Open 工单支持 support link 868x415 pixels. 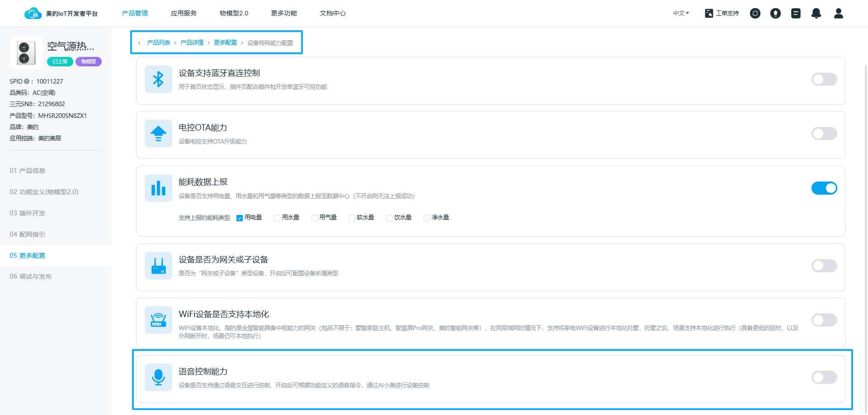click(722, 14)
